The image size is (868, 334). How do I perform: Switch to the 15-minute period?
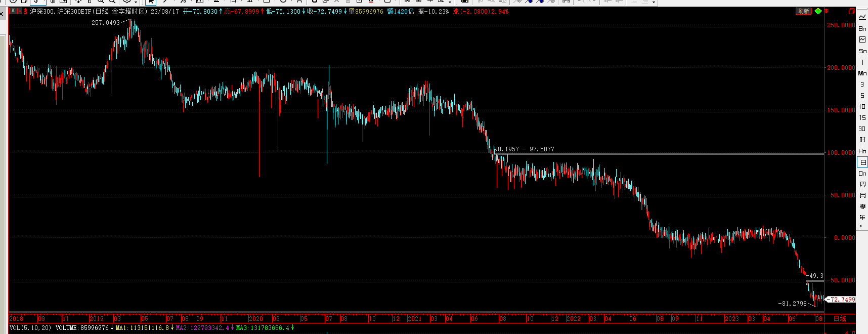point(862,117)
